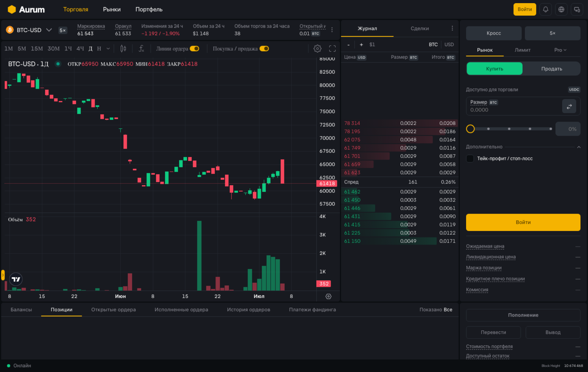
Task: Open Pro order types dropdown
Action: click(x=560, y=50)
